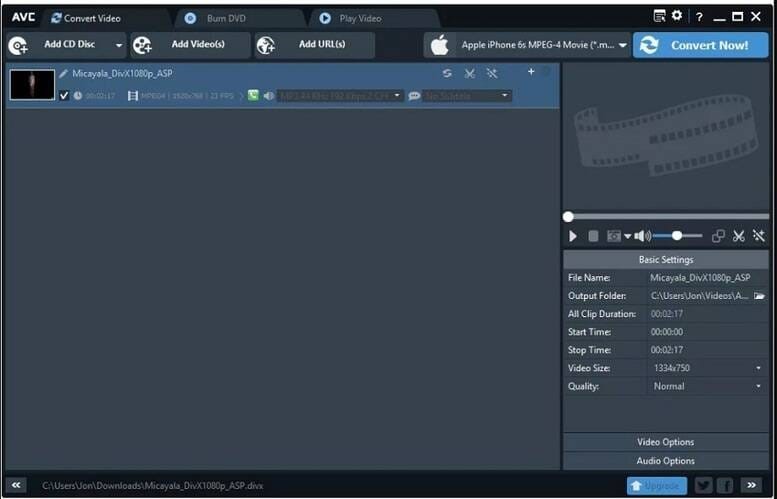Expand Audio Options section
777x499 pixels.
click(x=666, y=461)
